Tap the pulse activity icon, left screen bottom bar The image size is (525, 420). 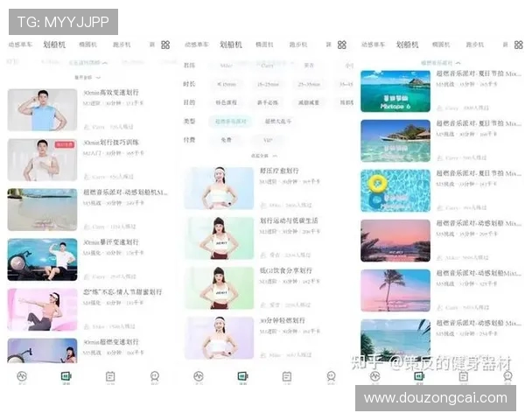pyautogui.click(x=22, y=376)
